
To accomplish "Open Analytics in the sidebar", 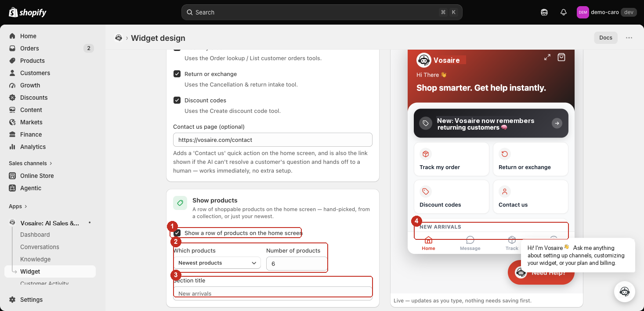I will pyautogui.click(x=33, y=147).
